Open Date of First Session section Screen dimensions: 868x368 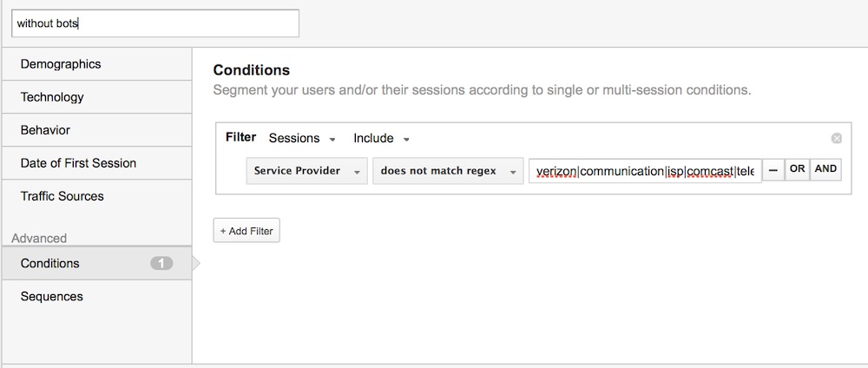pos(97,163)
